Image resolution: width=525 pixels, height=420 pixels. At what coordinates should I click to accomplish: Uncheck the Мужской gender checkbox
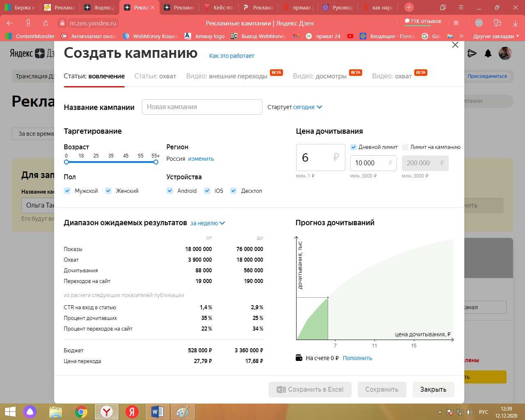[68, 191]
